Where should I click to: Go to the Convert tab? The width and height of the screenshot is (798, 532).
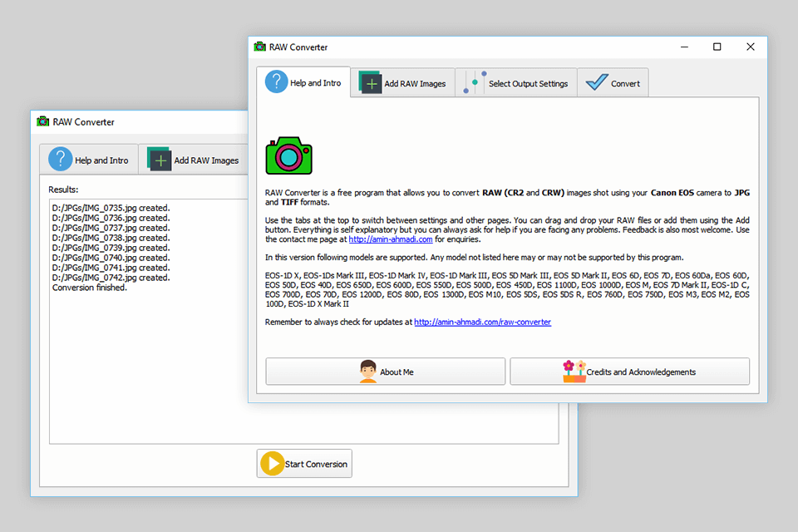coord(613,83)
